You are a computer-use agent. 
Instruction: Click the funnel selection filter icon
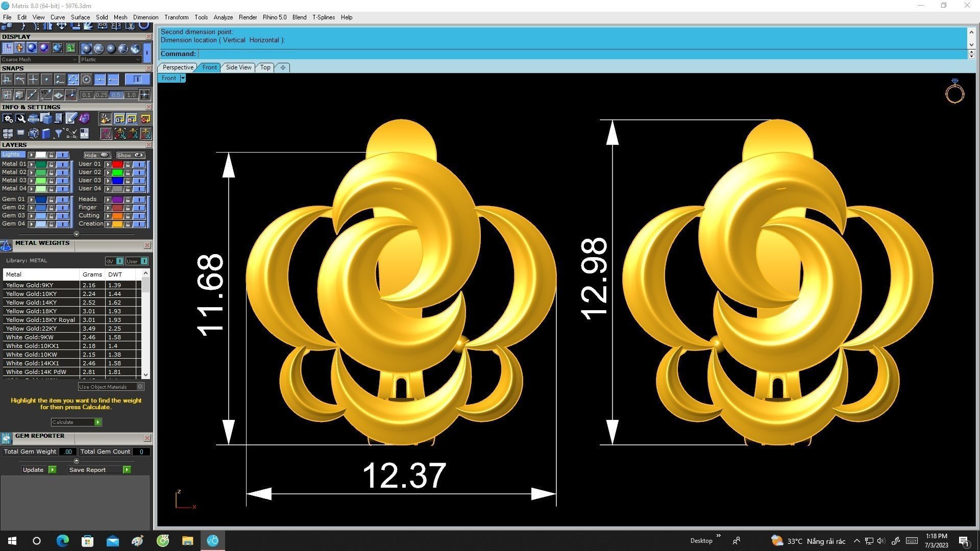tap(59, 134)
